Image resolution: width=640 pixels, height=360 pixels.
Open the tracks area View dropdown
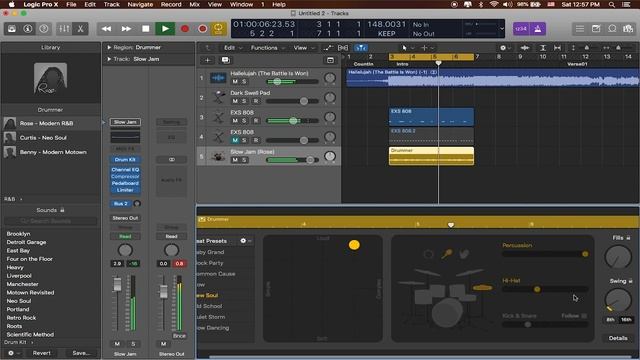[304, 48]
